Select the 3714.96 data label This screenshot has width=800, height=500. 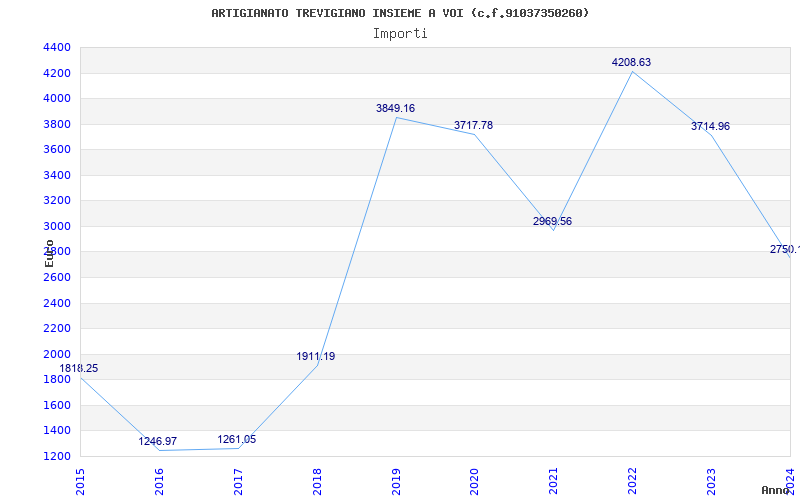pyautogui.click(x=710, y=126)
